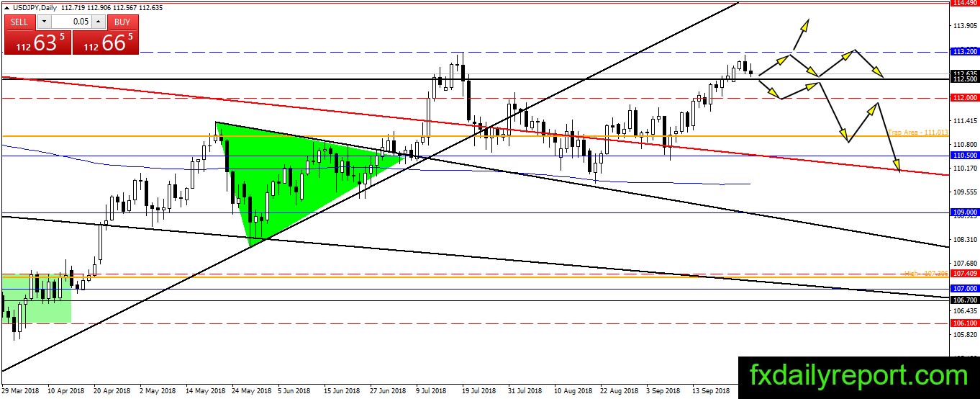Click the 107.409 price label

963,274
